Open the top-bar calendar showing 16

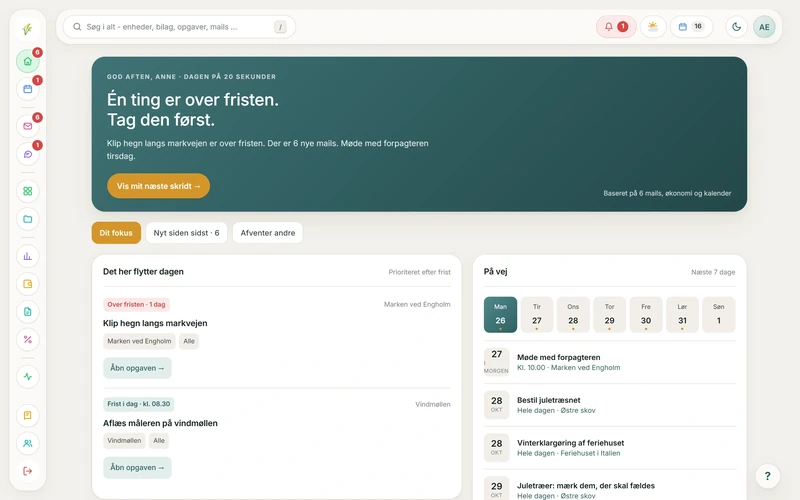click(x=691, y=27)
